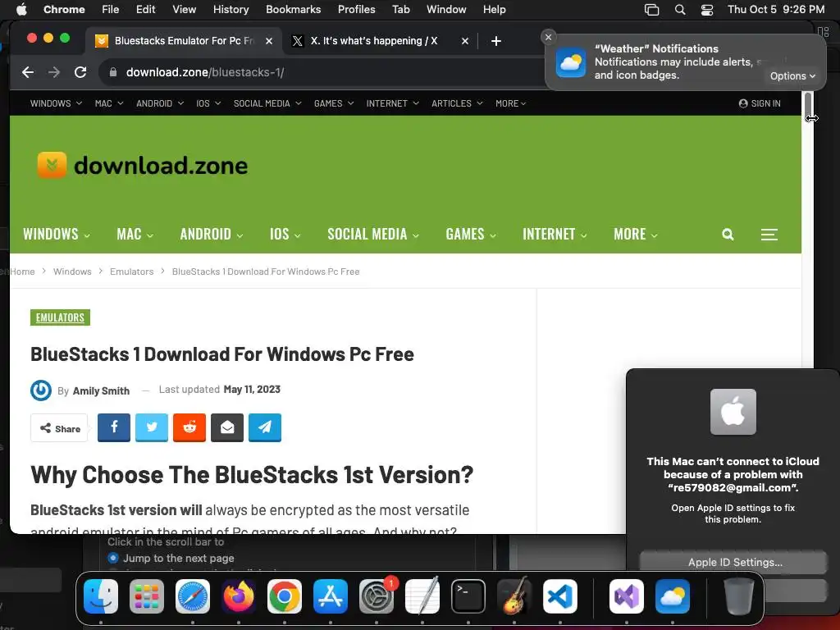Share article on Telegram

click(265, 427)
